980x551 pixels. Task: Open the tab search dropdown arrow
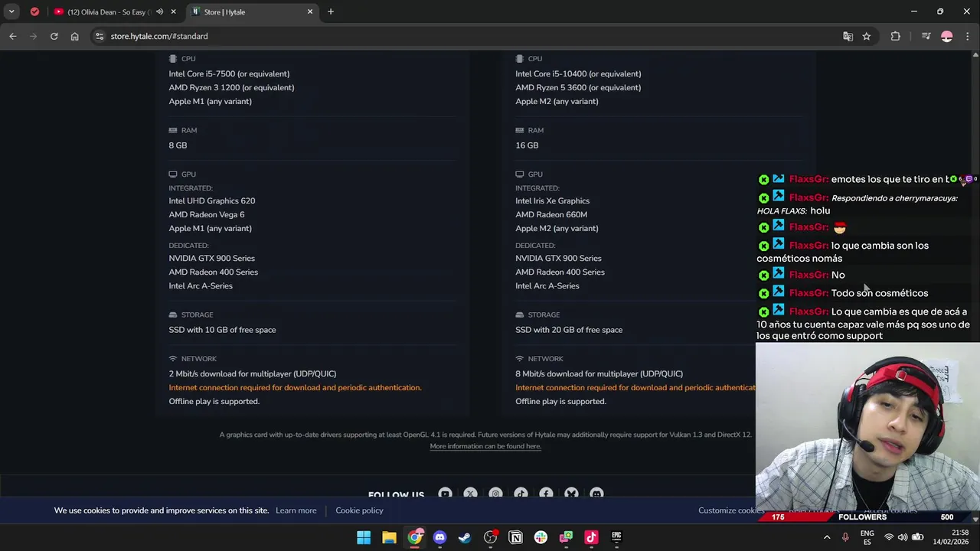[x=11, y=11]
